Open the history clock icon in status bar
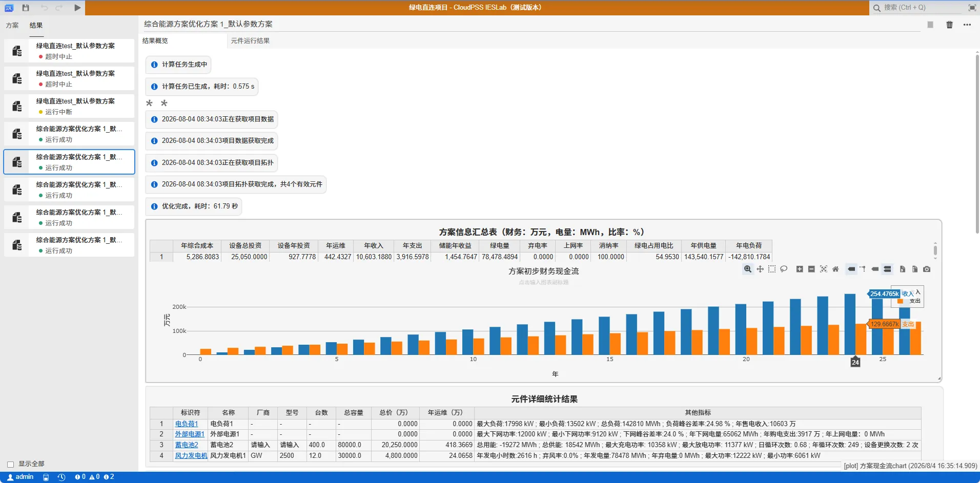The height and width of the screenshot is (483, 980). coord(62,477)
